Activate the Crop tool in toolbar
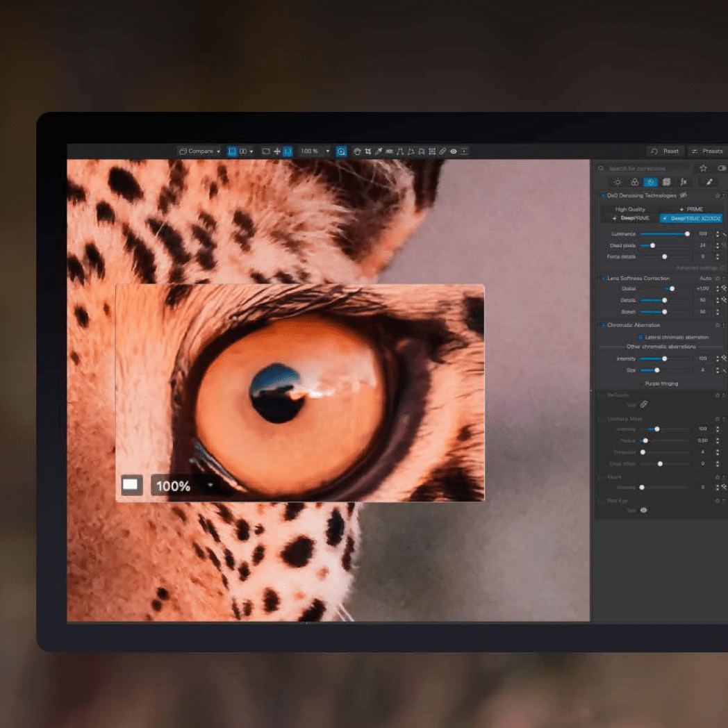Screen dimensions: 728x728 (x=368, y=151)
